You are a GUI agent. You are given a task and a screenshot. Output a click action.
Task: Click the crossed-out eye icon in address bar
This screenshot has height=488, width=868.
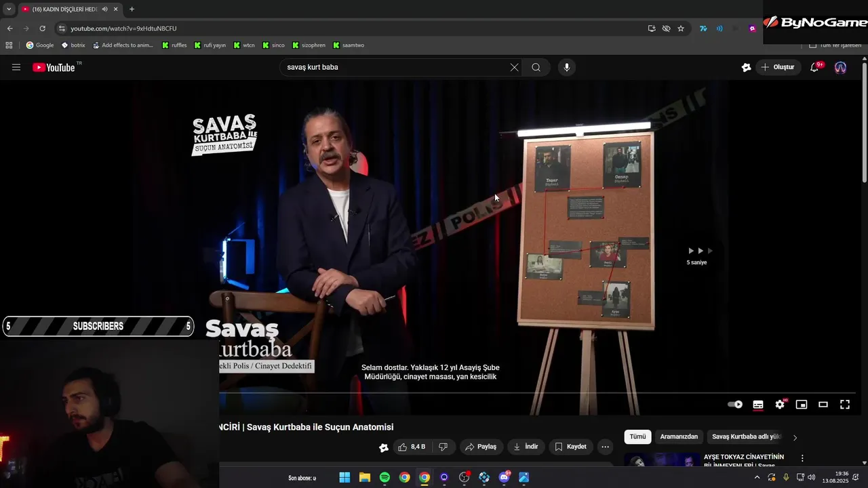pyautogui.click(x=667, y=28)
